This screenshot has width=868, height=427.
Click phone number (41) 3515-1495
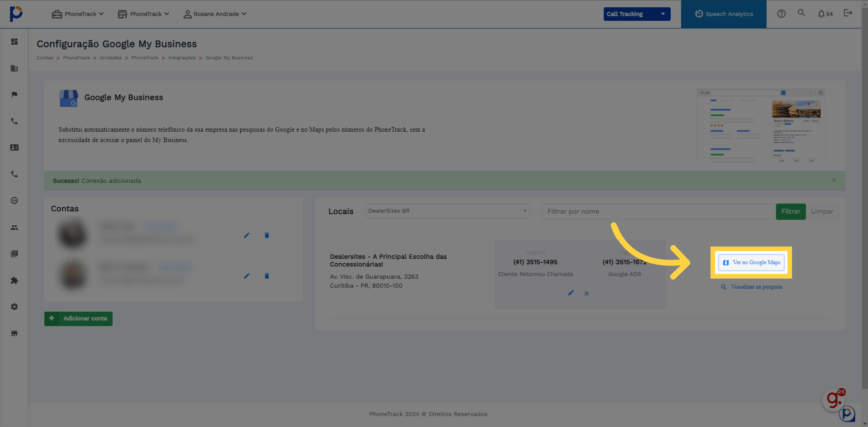point(535,262)
